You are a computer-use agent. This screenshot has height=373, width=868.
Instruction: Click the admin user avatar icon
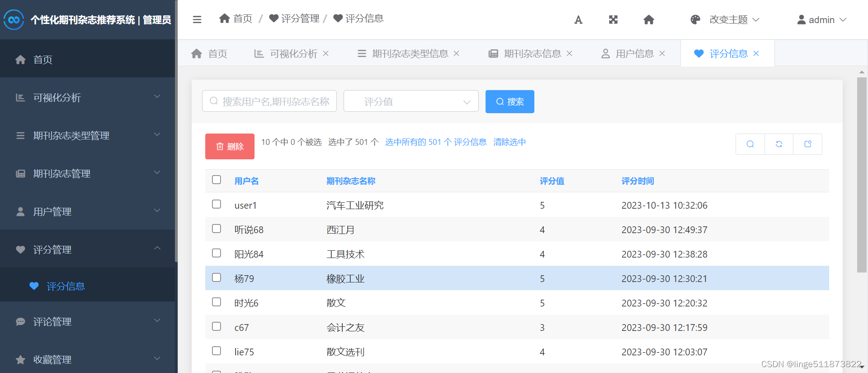tap(802, 19)
